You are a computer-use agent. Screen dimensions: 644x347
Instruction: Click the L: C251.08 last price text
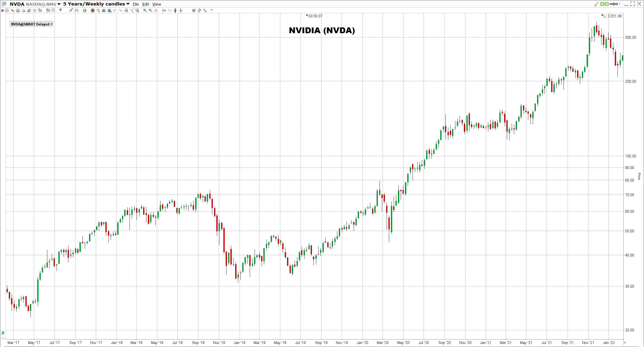[x=613, y=16]
